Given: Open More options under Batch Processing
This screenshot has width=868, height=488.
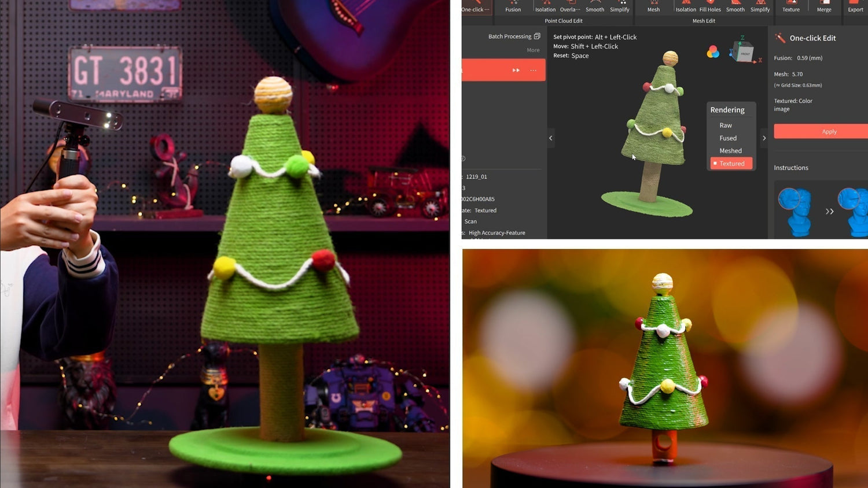Looking at the screenshot, I should coord(533,50).
